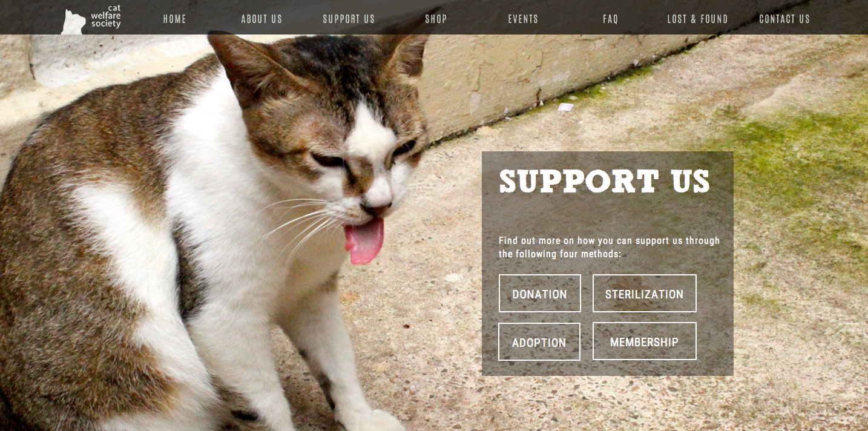Select Support Us in the navigation bar

(x=349, y=19)
